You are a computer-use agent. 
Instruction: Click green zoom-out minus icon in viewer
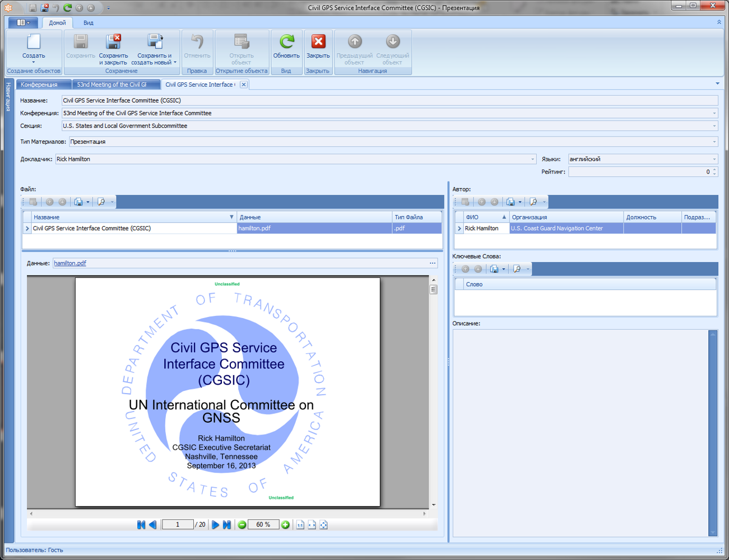click(242, 525)
